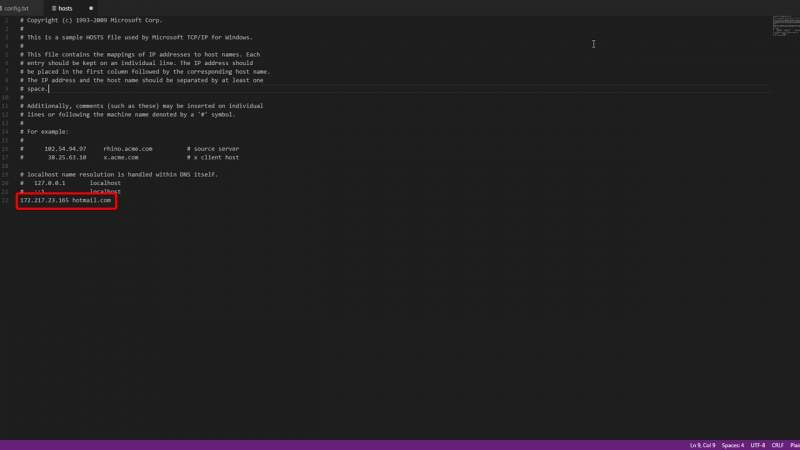The width and height of the screenshot is (800, 450).
Task: Switch to the config.txt editor tab
Action: coord(16,8)
